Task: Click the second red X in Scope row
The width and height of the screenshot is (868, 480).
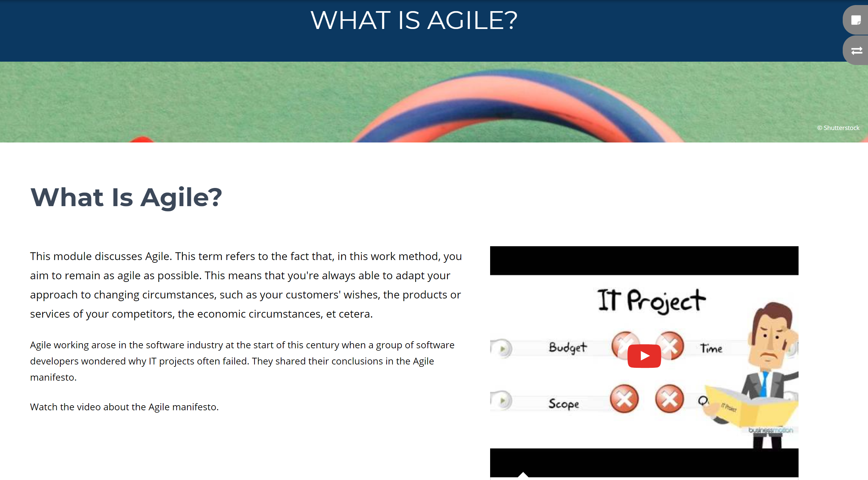Action: (x=669, y=399)
